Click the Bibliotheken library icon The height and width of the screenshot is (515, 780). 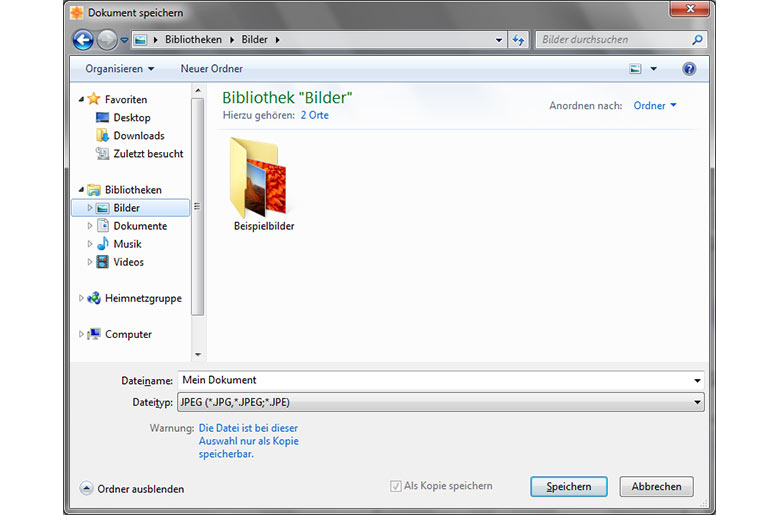click(x=94, y=190)
